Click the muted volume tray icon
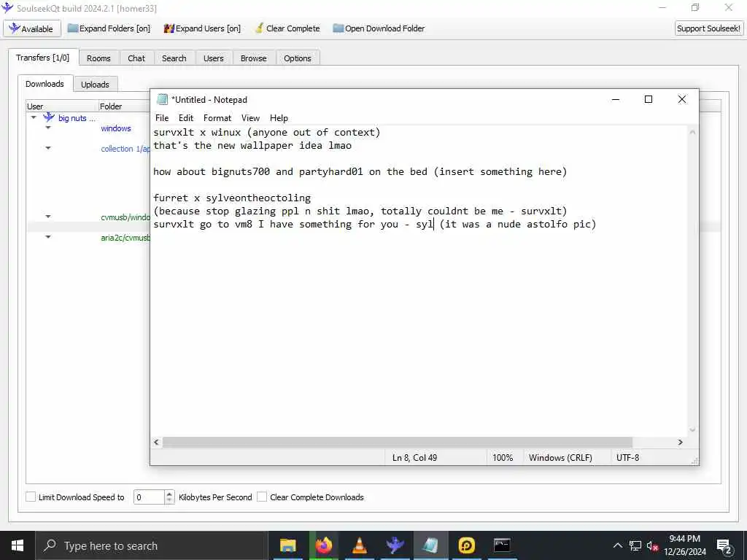The height and width of the screenshot is (560, 747). click(x=653, y=545)
